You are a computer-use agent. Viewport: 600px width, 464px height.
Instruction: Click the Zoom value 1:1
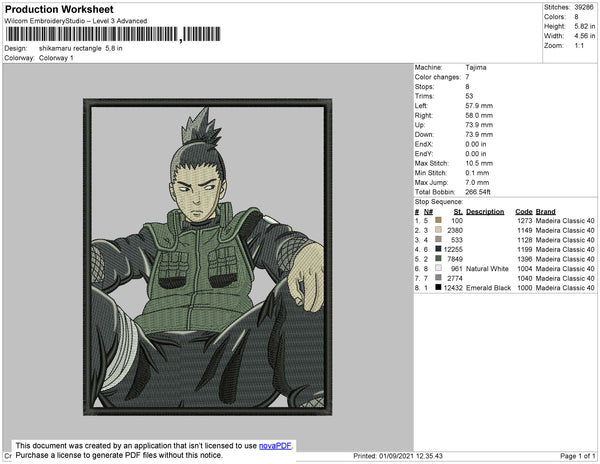(579, 46)
